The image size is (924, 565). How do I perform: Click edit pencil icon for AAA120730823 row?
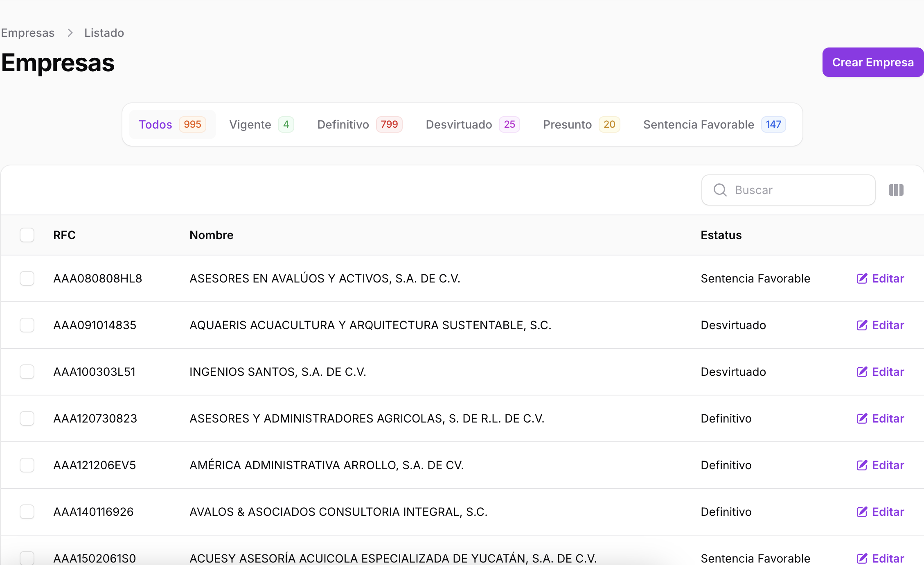862,418
